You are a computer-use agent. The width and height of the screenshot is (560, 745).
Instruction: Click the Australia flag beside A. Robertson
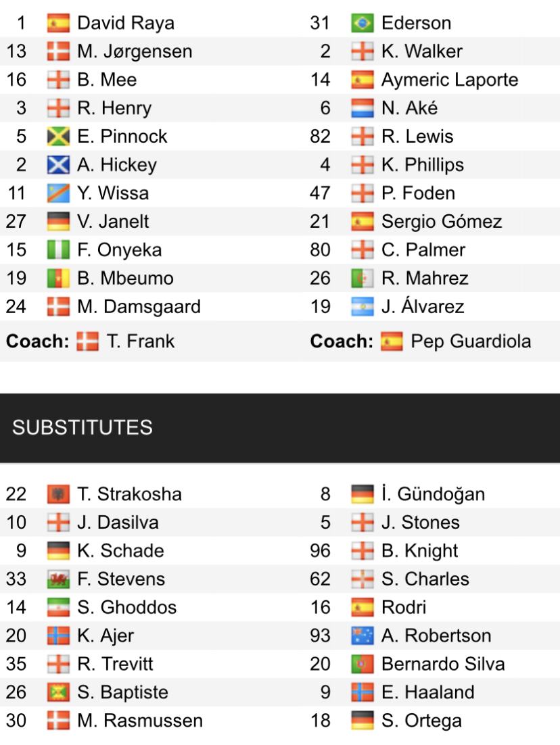pyautogui.click(x=363, y=636)
